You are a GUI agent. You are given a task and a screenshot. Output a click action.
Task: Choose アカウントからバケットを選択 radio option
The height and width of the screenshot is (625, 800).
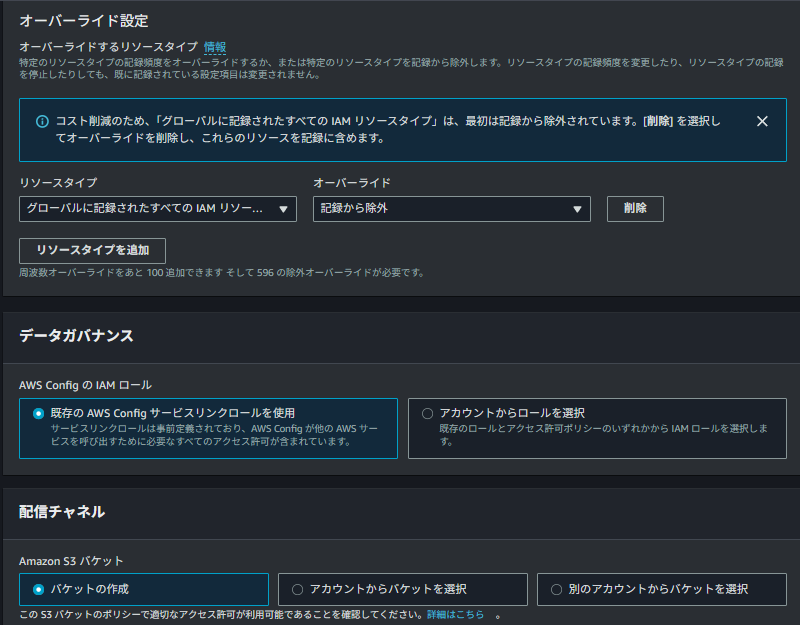pos(297,589)
